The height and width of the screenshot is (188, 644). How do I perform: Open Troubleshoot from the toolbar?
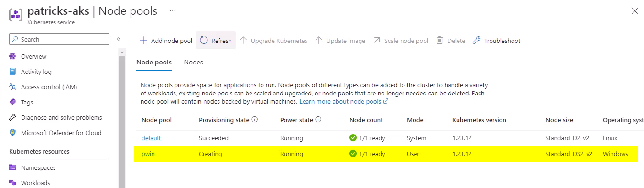pyautogui.click(x=496, y=41)
